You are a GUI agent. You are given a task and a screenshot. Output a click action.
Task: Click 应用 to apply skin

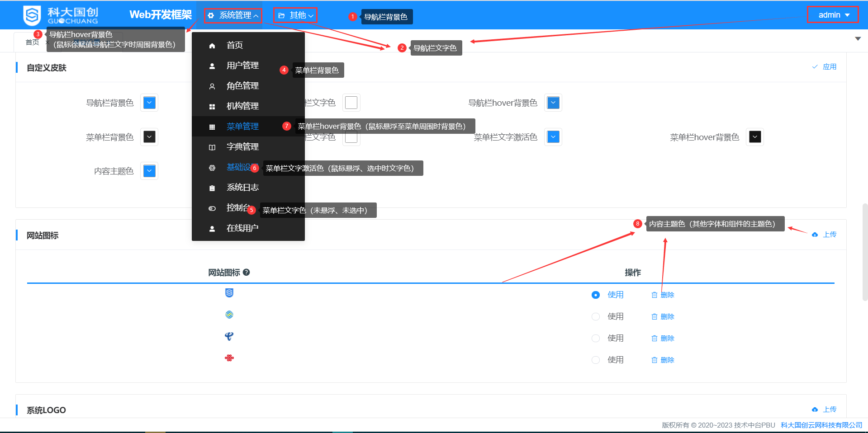824,66
